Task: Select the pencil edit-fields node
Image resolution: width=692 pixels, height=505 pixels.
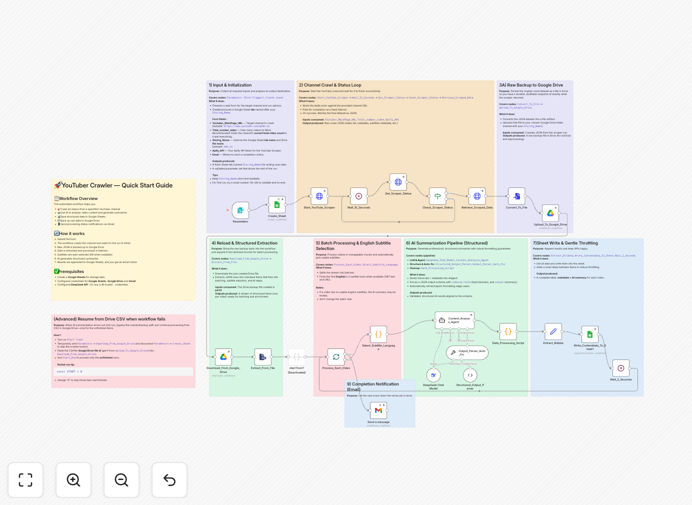Action: pyautogui.click(x=553, y=331)
